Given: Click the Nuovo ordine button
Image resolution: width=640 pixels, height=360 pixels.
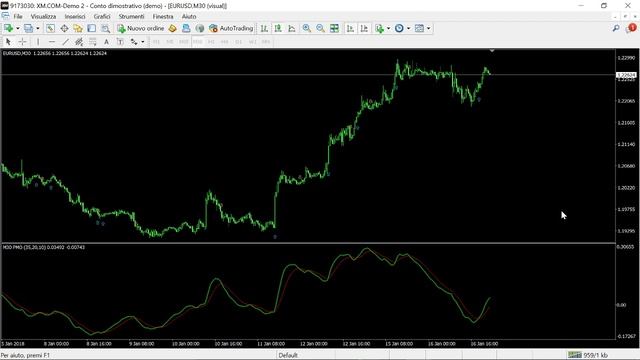Looking at the screenshot, I should tap(140, 28).
